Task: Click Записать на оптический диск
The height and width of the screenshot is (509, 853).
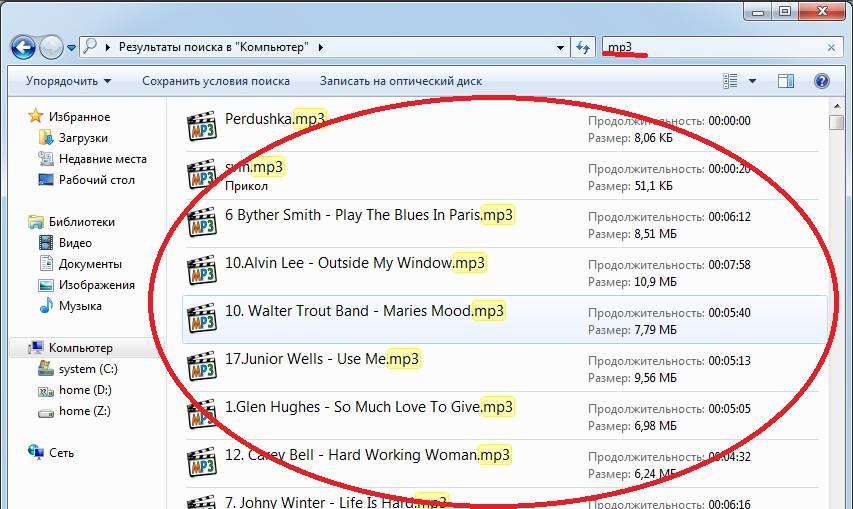Action: [x=401, y=81]
